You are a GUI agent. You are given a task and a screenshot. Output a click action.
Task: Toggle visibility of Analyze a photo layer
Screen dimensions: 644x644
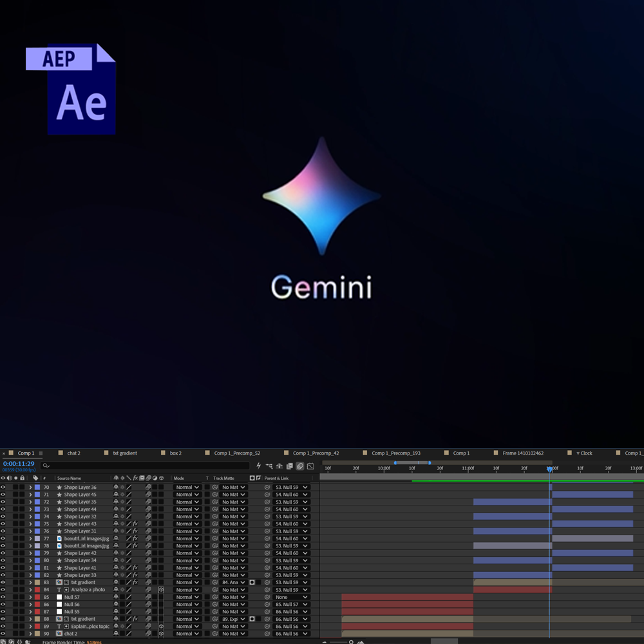click(3, 590)
